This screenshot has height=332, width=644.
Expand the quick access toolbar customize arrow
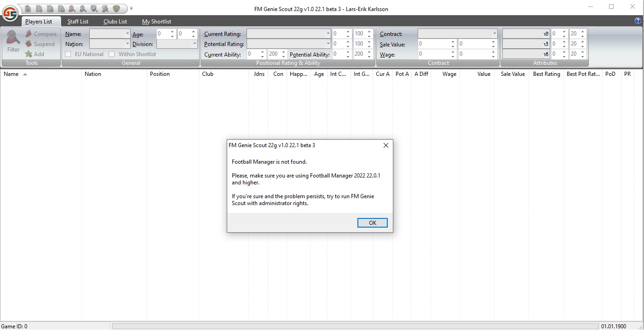(131, 9)
